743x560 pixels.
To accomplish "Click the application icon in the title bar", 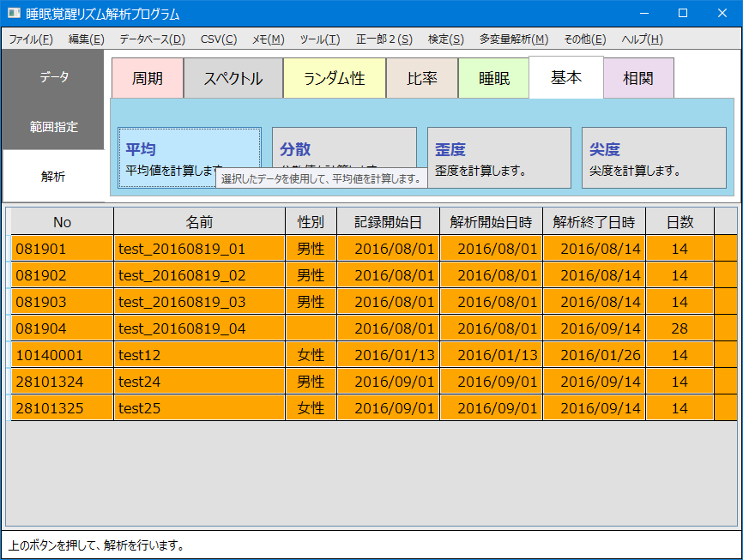I will point(14,13).
